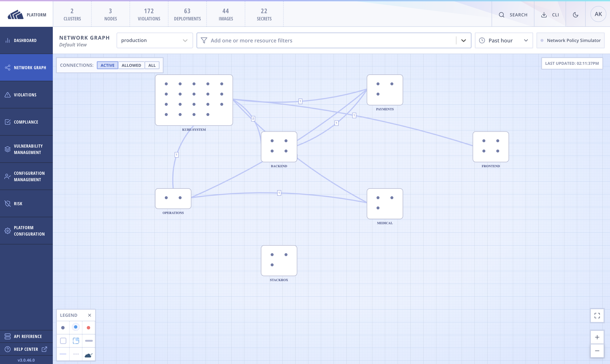
Task: Open the resource filter options chevron
Action: point(464,40)
